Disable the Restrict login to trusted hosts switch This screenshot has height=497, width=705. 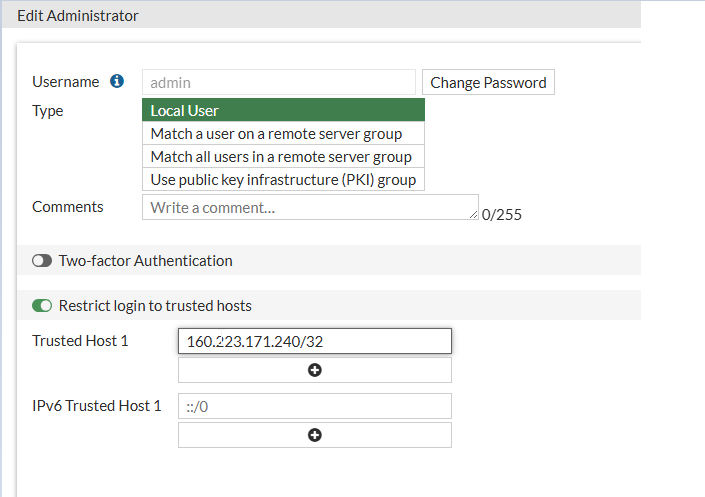click(42, 306)
